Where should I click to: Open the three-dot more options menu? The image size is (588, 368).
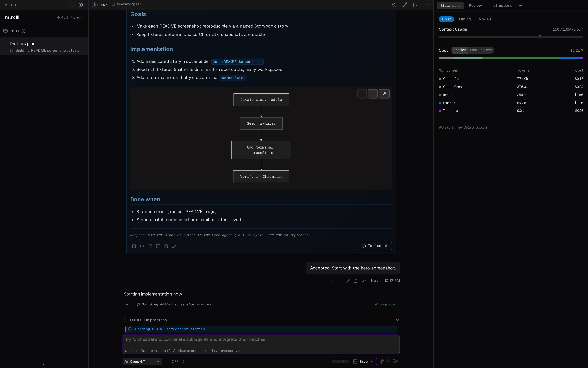[427, 5]
